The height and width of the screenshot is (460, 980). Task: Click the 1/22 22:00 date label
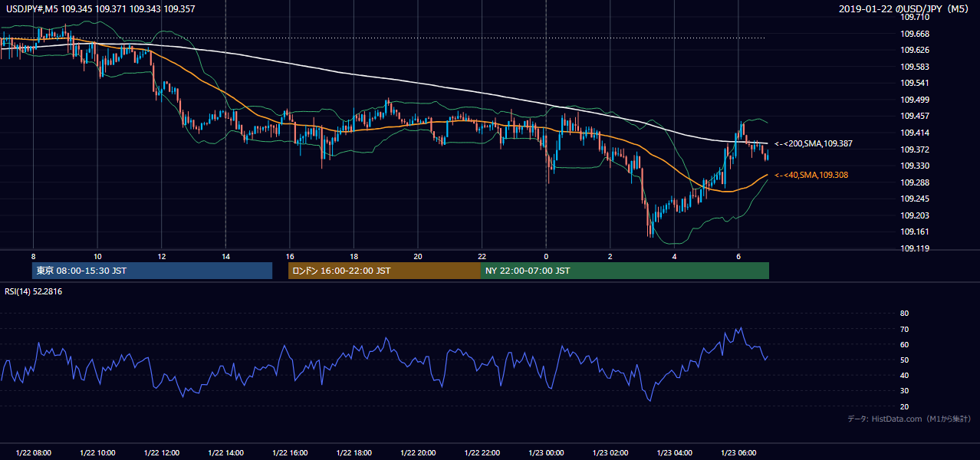482,452
